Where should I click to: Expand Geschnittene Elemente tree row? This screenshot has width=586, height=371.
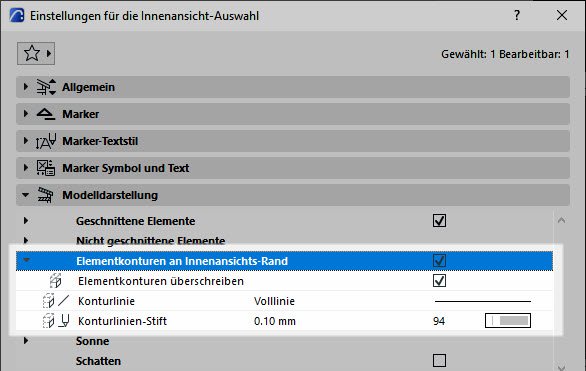[25, 221]
